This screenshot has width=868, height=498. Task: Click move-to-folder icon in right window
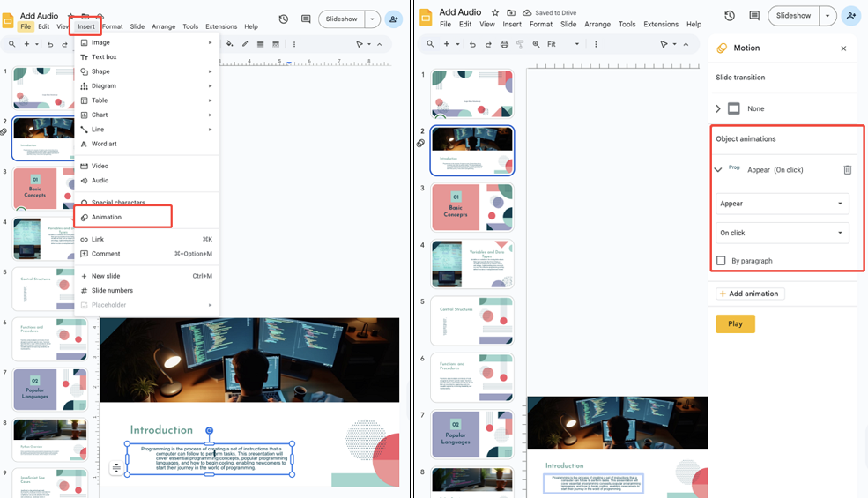511,12
